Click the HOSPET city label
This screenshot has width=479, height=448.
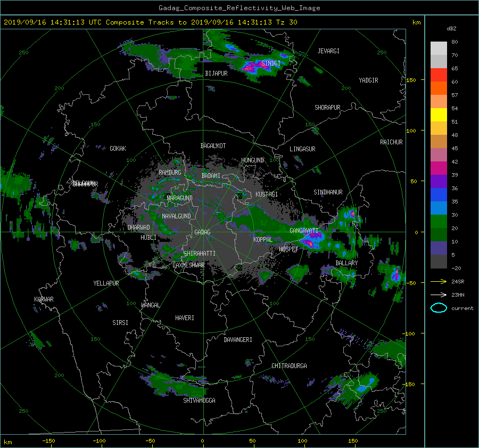click(x=288, y=249)
